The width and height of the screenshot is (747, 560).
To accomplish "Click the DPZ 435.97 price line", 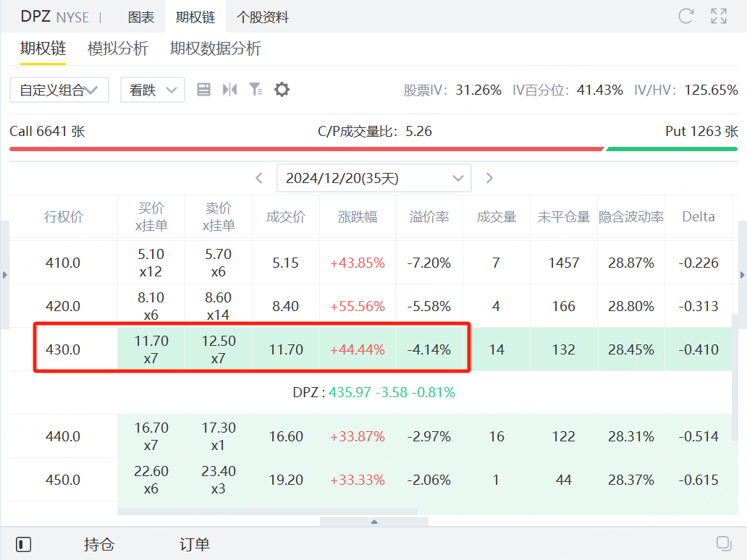I will 374,392.
